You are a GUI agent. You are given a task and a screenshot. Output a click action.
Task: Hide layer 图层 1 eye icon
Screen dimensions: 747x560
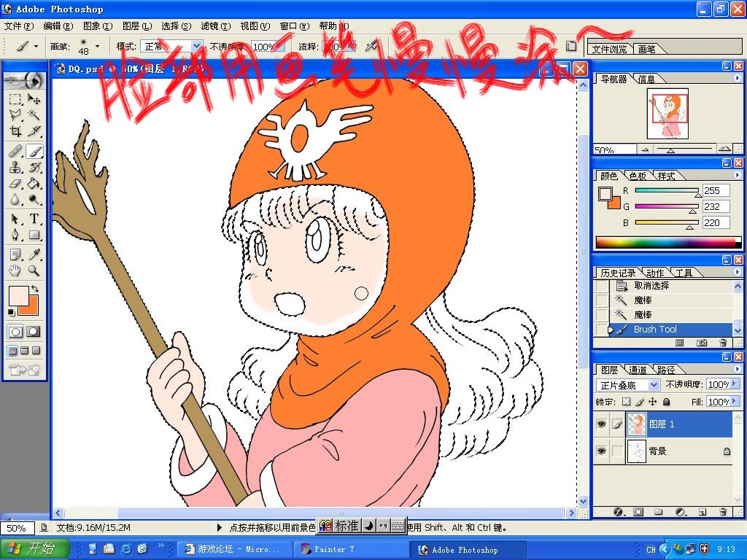pos(602,424)
